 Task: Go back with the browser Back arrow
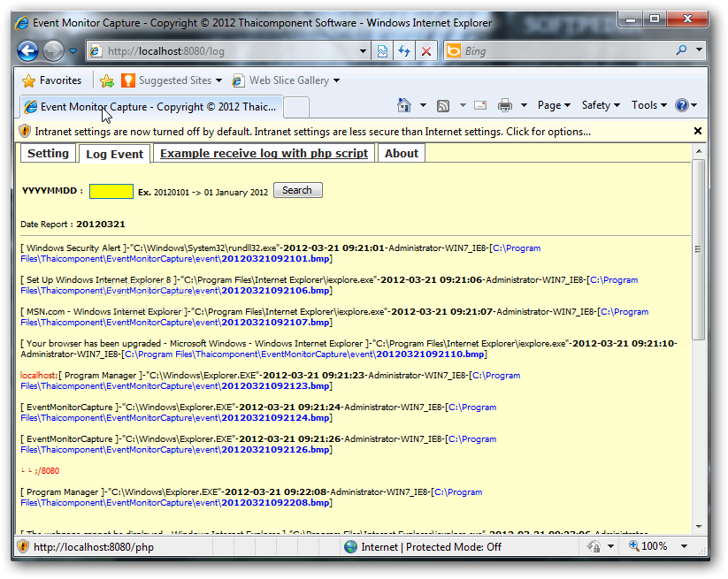click(27, 50)
